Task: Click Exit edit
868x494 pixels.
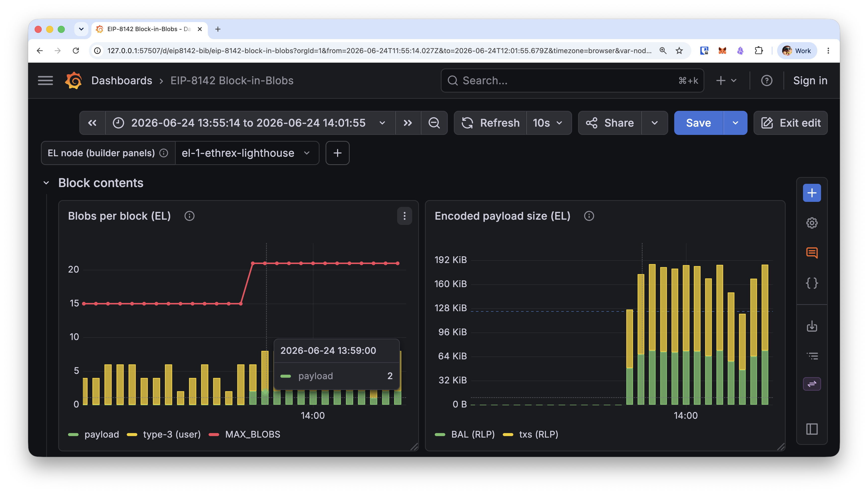Action: 790,123
